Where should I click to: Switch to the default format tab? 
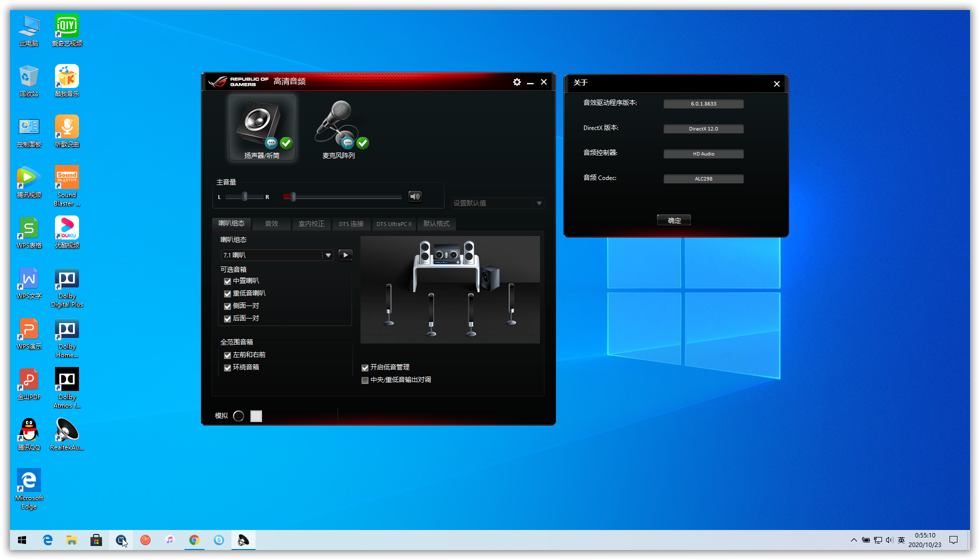coord(436,223)
